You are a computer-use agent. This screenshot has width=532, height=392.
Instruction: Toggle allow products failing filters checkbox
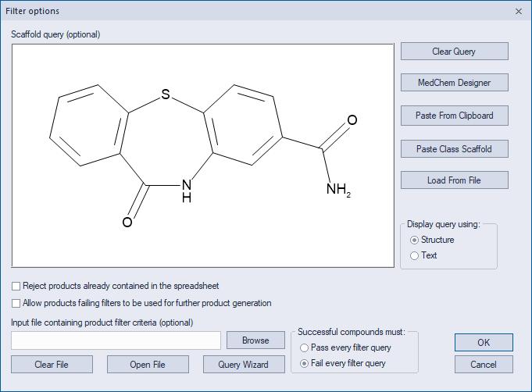click(x=16, y=303)
